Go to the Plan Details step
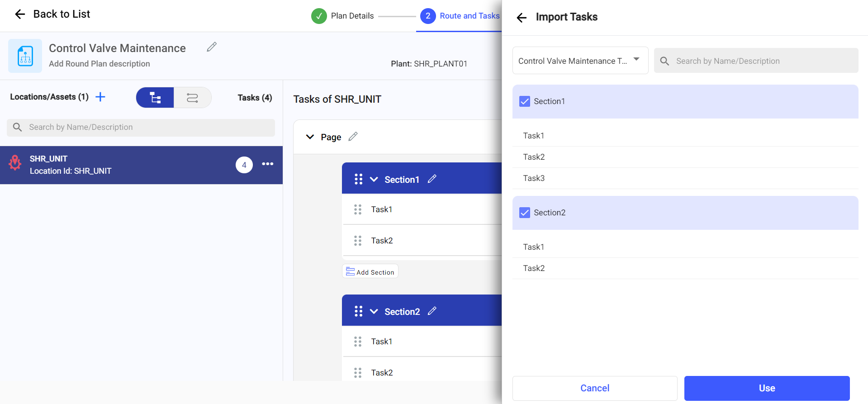This screenshot has height=404, width=868. 343,16
